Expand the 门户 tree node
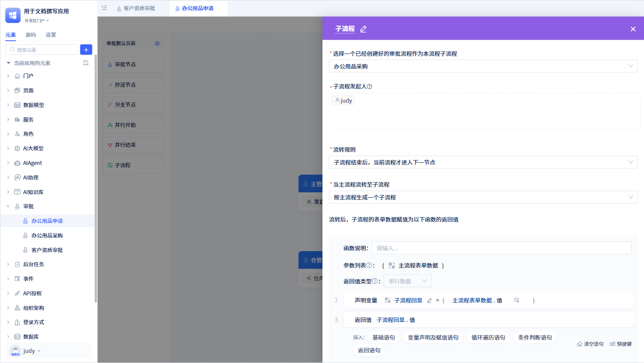This screenshot has width=644, height=363. 8,76
